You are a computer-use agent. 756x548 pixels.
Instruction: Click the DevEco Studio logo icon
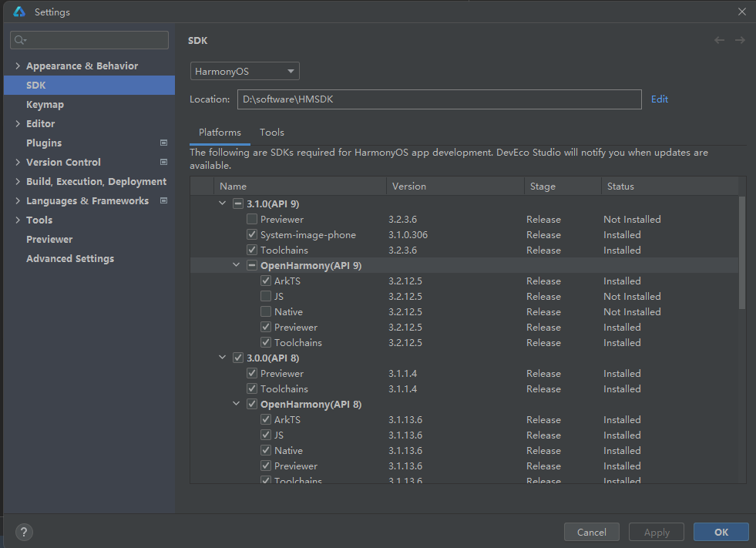pyautogui.click(x=19, y=12)
